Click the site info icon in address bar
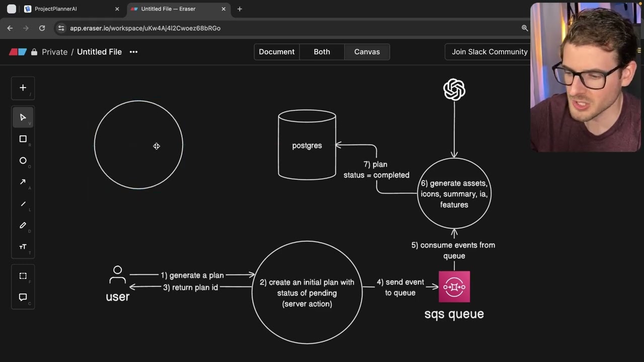The width and height of the screenshot is (644, 362). (x=61, y=28)
